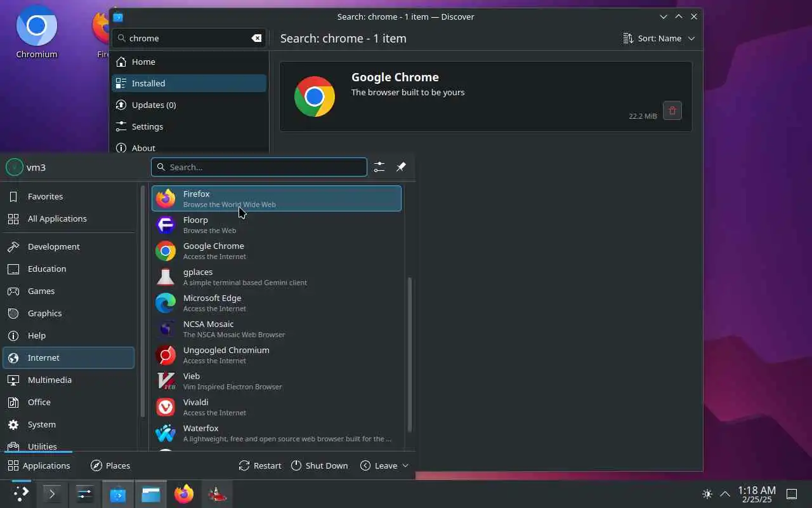Expand the Leave options arrow
812x508 pixels.
click(x=405, y=465)
